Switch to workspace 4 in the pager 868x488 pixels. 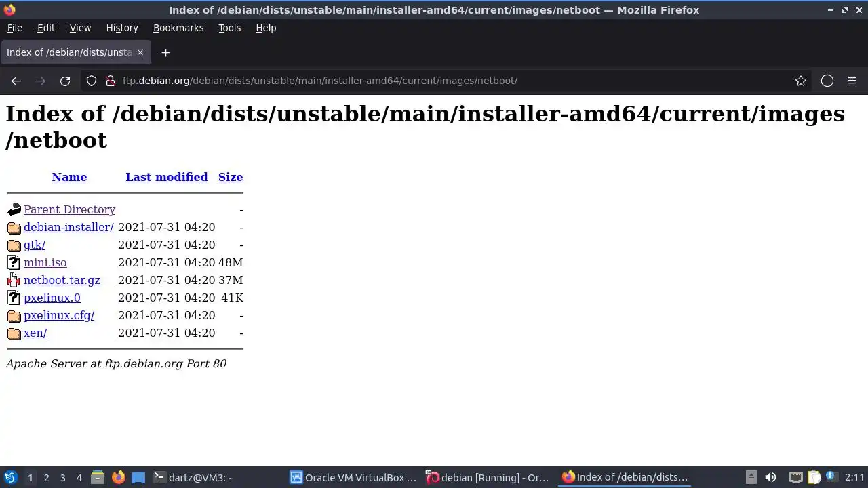coord(79,477)
